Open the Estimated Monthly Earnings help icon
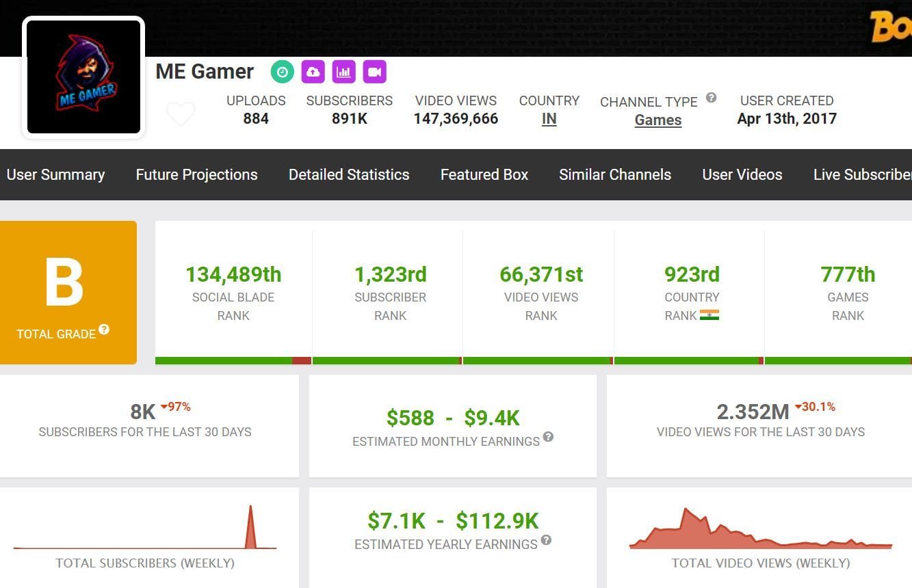Image resolution: width=912 pixels, height=588 pixels. tap(548, 438)
